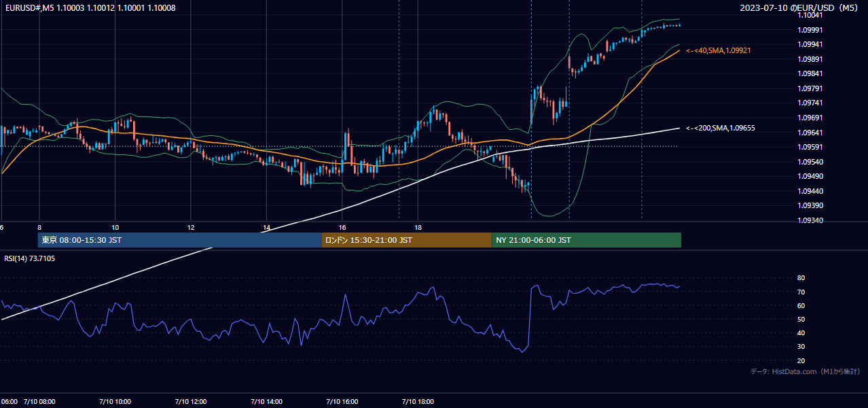Click RSI scale level 50
The image size is (868, 408).
[801, 319]
